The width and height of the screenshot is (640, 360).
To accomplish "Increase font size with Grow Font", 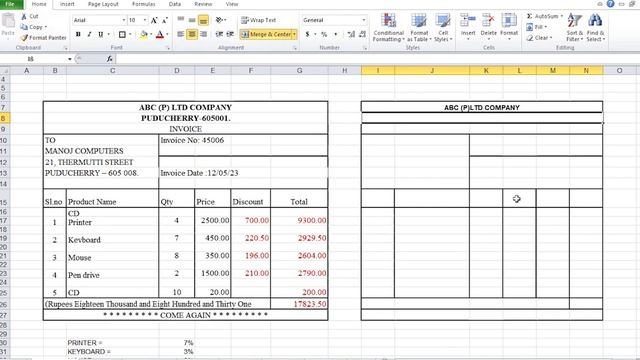I will coord(154,20).
